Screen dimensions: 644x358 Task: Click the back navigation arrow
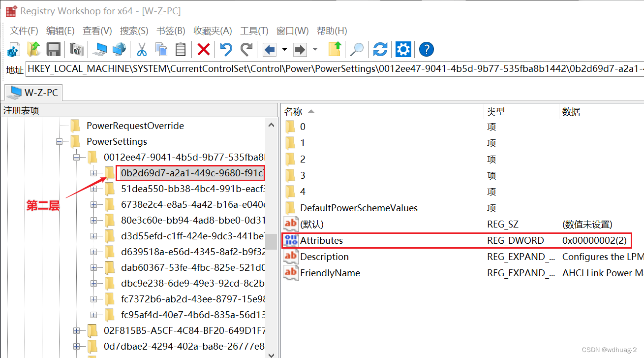[x=270, y=49]
